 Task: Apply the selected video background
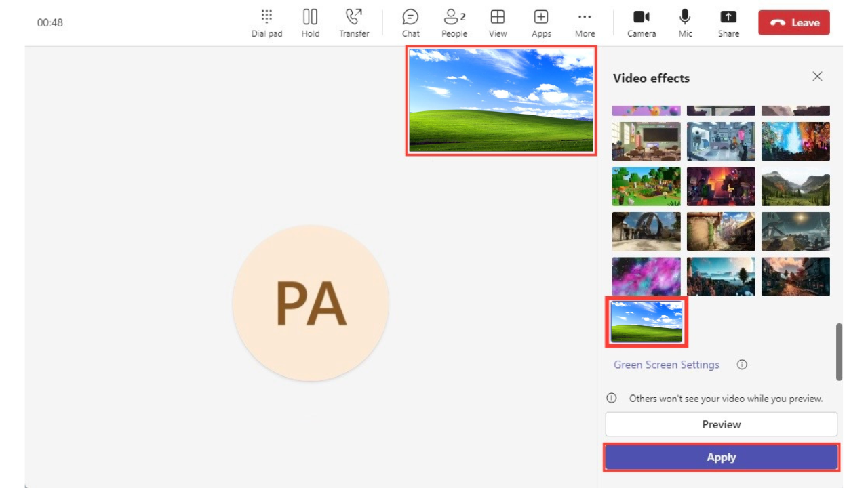point(721,457)
